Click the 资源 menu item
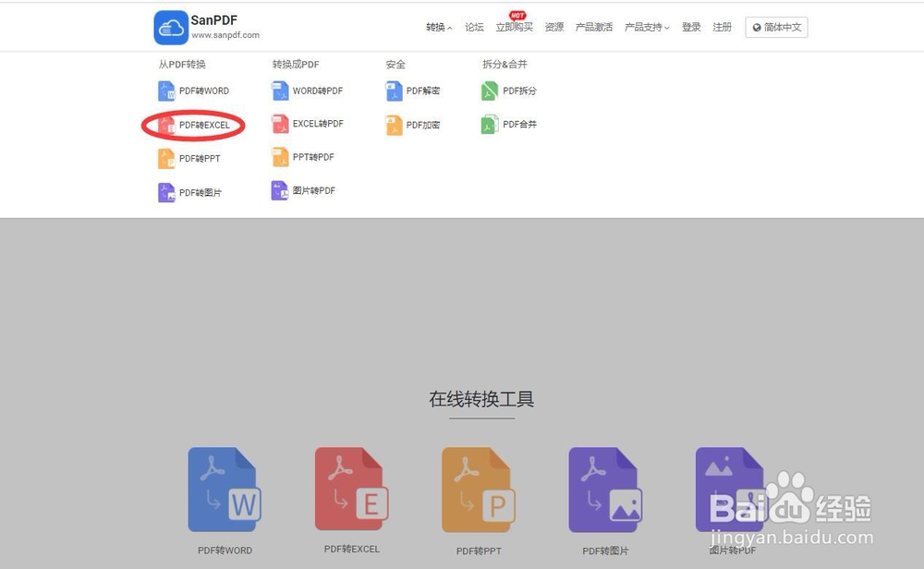 (553, 27)
